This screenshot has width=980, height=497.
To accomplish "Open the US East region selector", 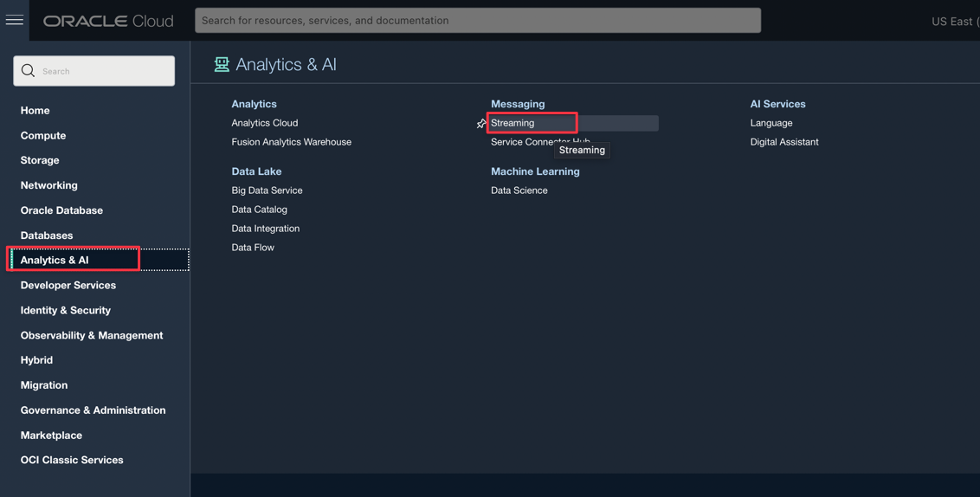I will [954, 22].
